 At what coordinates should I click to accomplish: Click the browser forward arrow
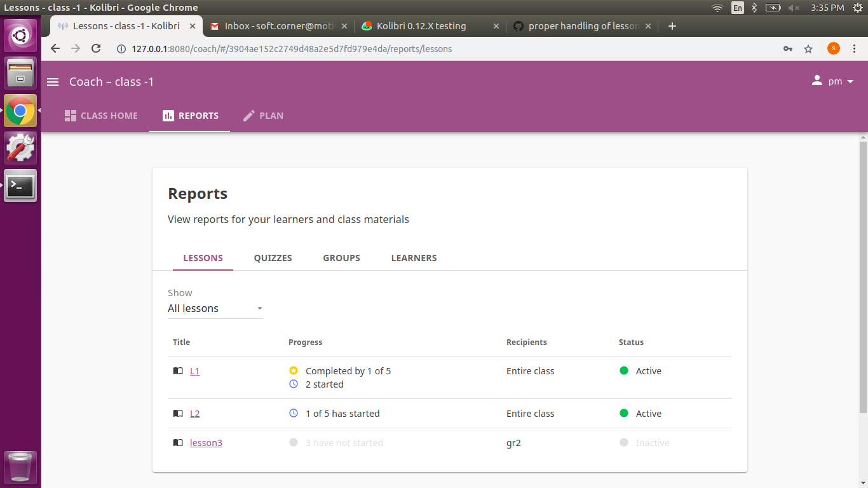(x=76, y=49)
